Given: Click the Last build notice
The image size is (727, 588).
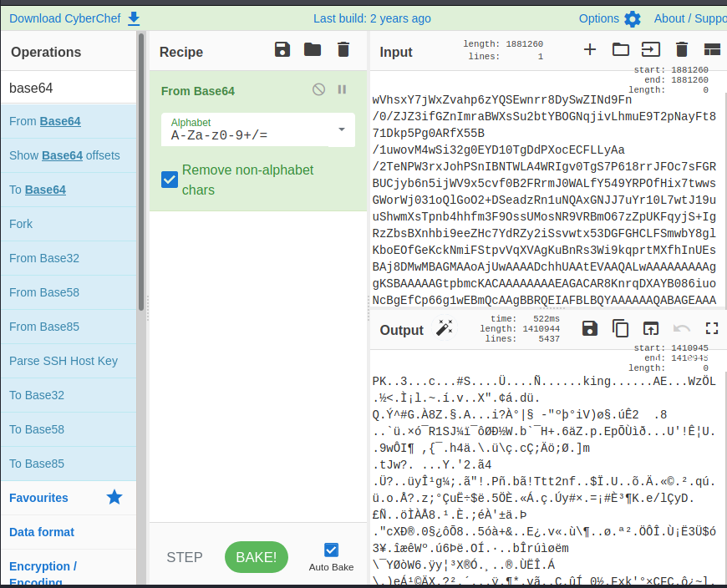Looking at the screenshot, I should point(372,18).
